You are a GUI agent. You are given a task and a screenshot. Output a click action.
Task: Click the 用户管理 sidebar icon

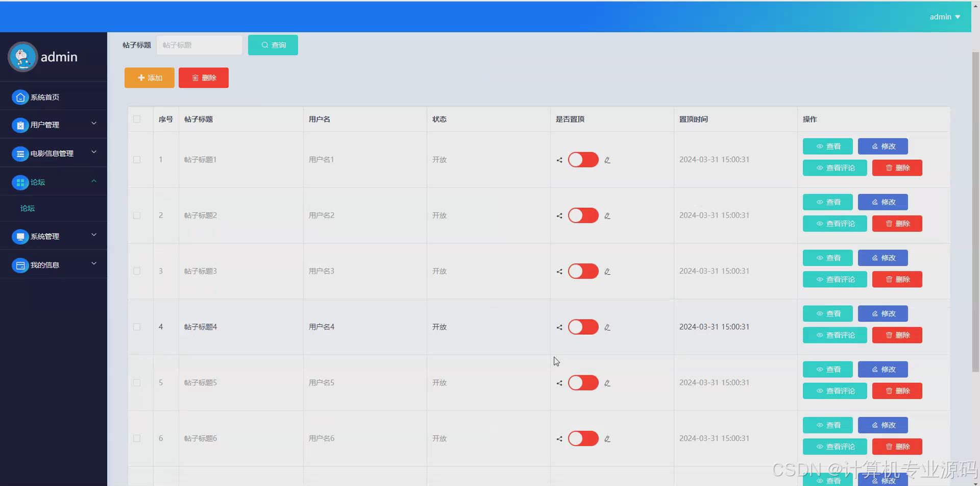point(20,125)
